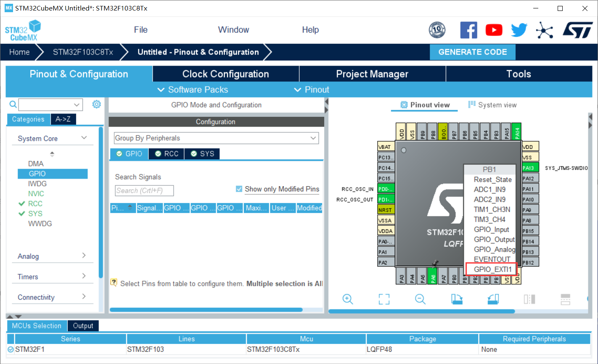Click the green PA14 pin on top
598x364 pixels.
(517, 132)
